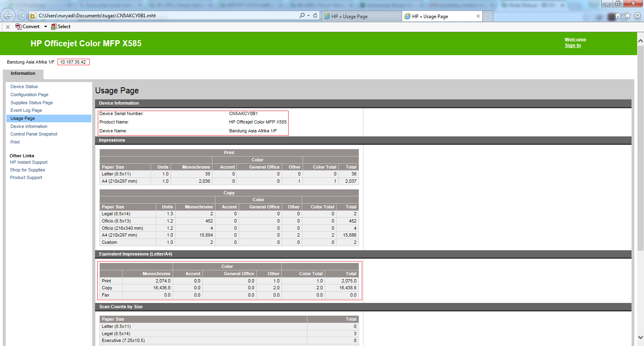Click the browser Forward arrow button
Image resolution: width=644 pixels, height=346 pixels.
tap(22, 15)
